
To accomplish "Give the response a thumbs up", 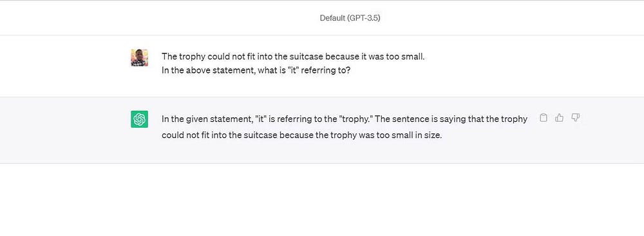I will coord(559,118).
